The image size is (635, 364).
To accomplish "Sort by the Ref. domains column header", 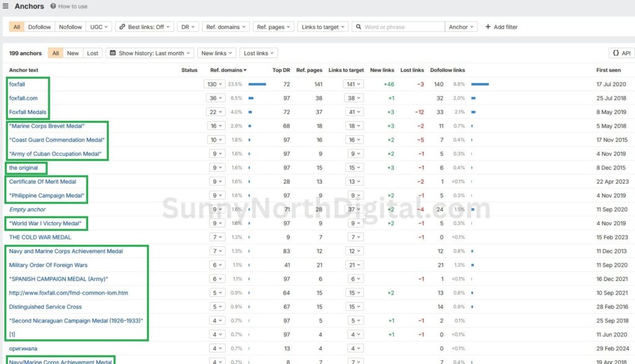I will 226,70.
